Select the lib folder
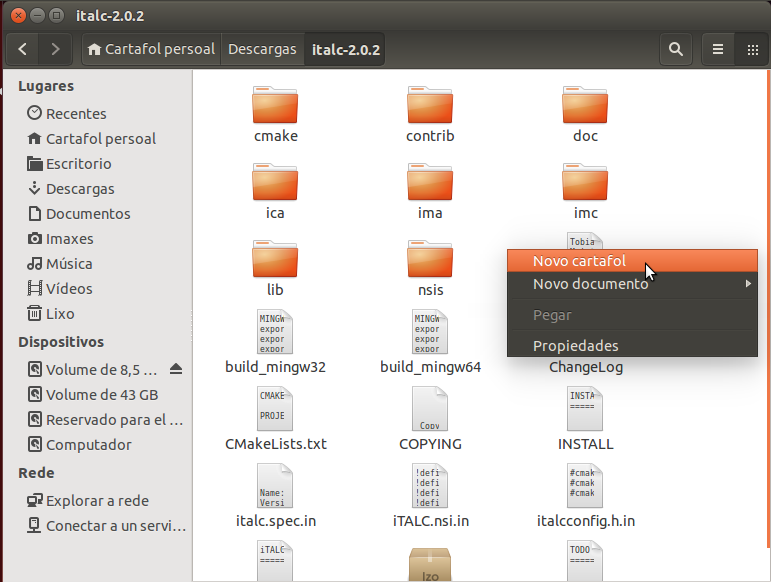The image size is (771, 582). click(x=275, y=268)
